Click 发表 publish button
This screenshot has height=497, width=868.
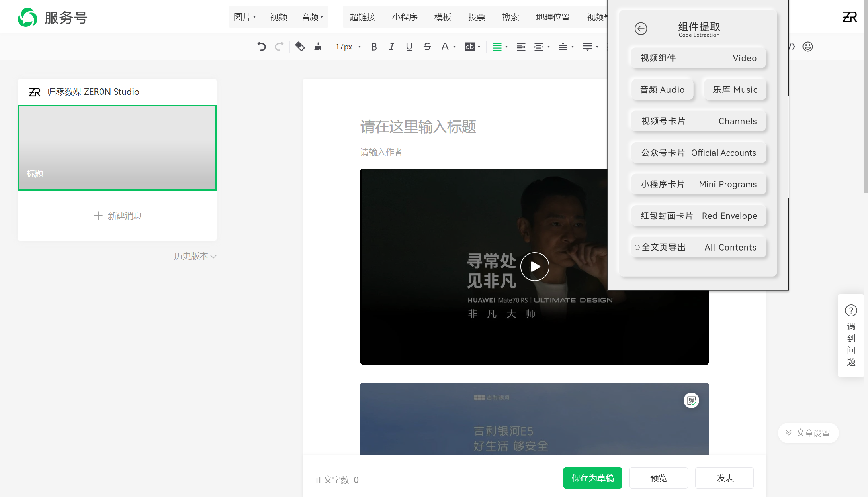click(725, 478)
